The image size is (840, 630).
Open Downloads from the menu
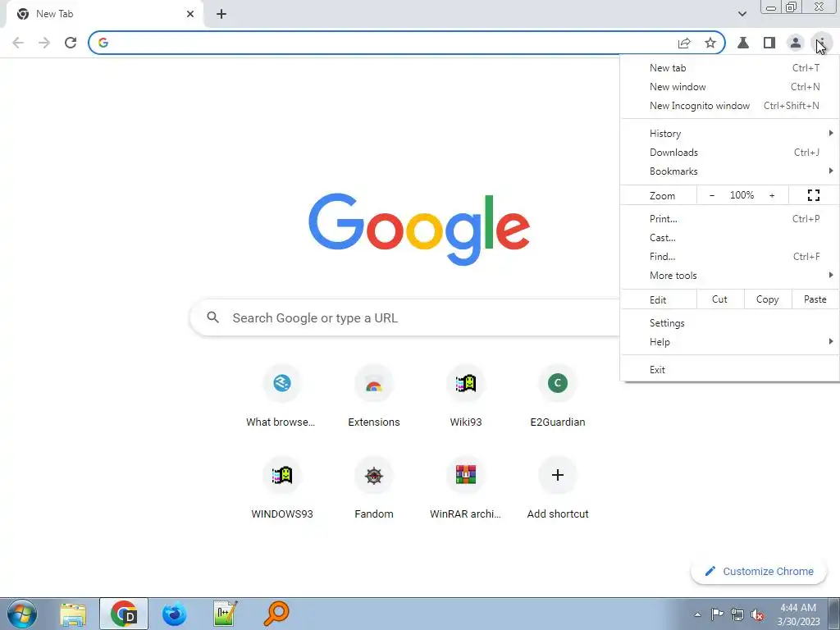pyautogui.click(x=729, y=153)
